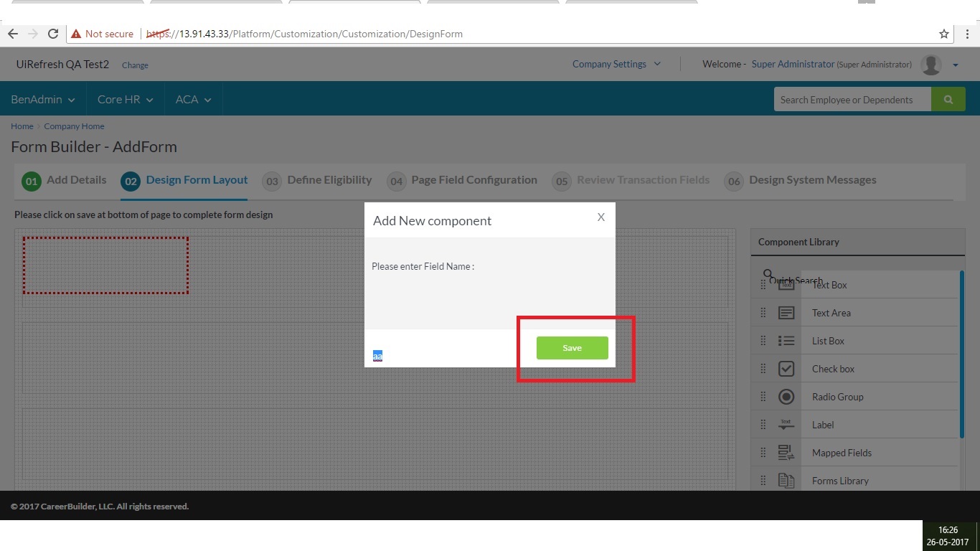Select the Radio Group component icon
The height and width of the screenshot is (551, 980).
786,397
